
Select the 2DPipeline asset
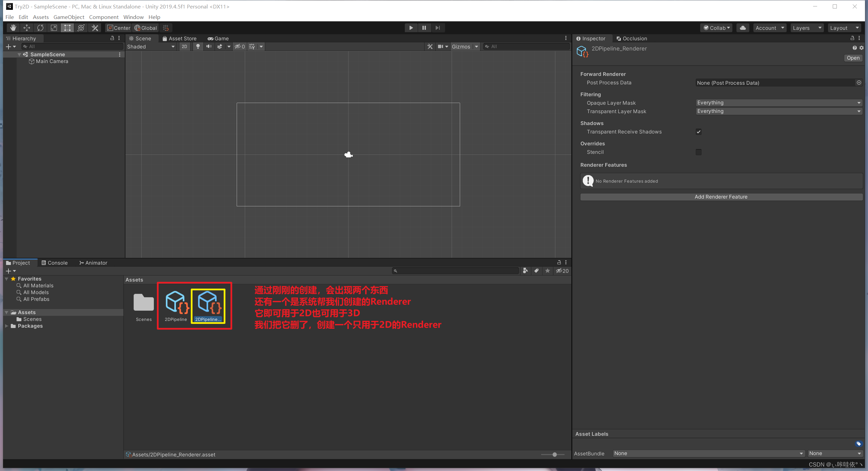click(x=176, y=307)
